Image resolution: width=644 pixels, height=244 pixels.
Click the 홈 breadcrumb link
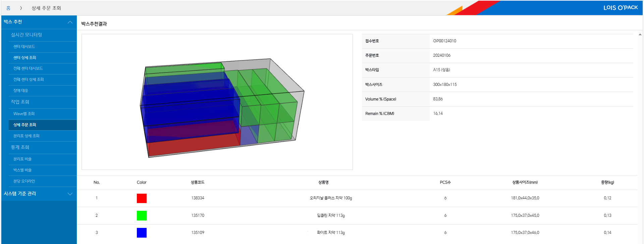tap(8, 8)
